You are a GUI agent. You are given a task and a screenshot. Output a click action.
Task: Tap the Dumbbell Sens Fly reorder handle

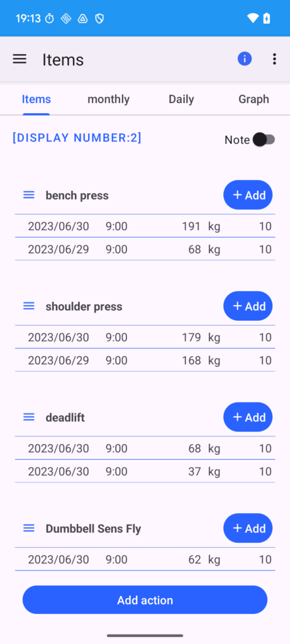(x=29, y=528)
